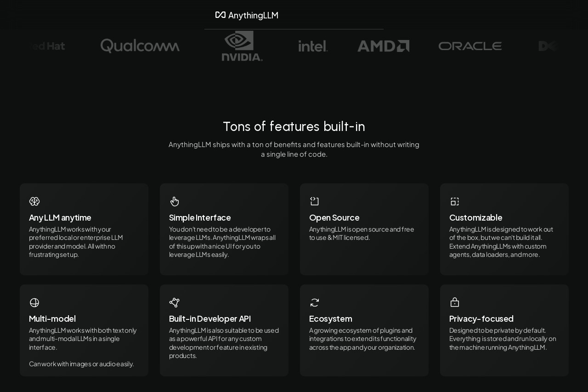Click the AMD logo
Image resolution: width=588 pixels, height=392 pixels.
383,46
